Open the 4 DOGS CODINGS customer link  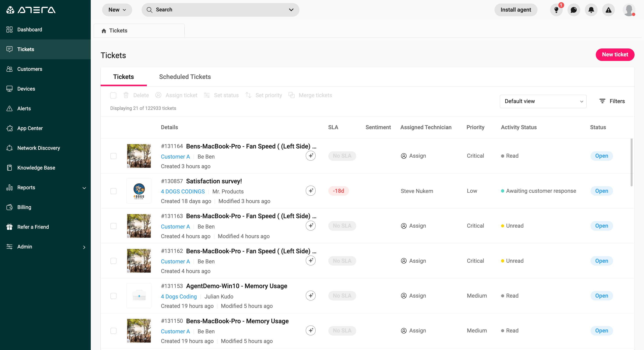coord(183,191)
